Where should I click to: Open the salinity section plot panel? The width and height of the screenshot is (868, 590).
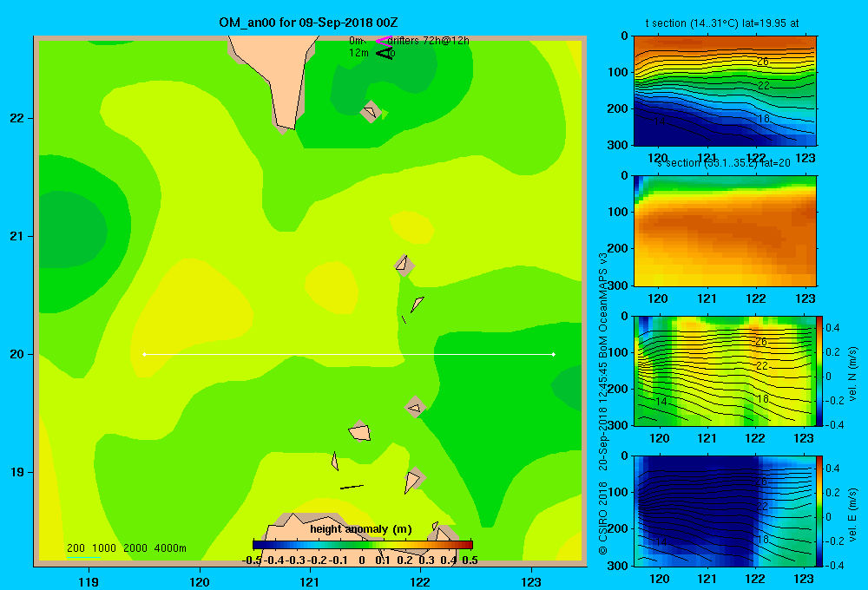coord(725,231)
